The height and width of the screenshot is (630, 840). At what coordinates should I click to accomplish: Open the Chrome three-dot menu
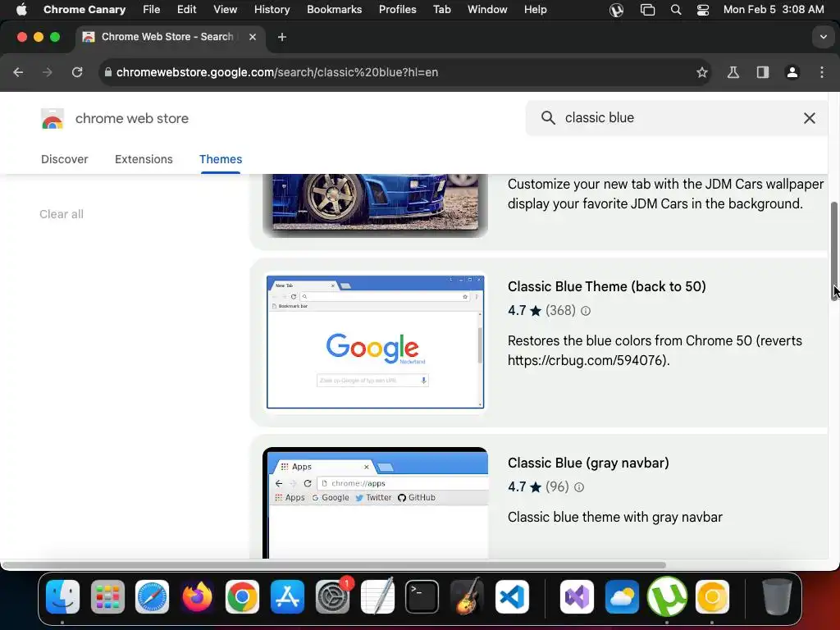[822, 72]
